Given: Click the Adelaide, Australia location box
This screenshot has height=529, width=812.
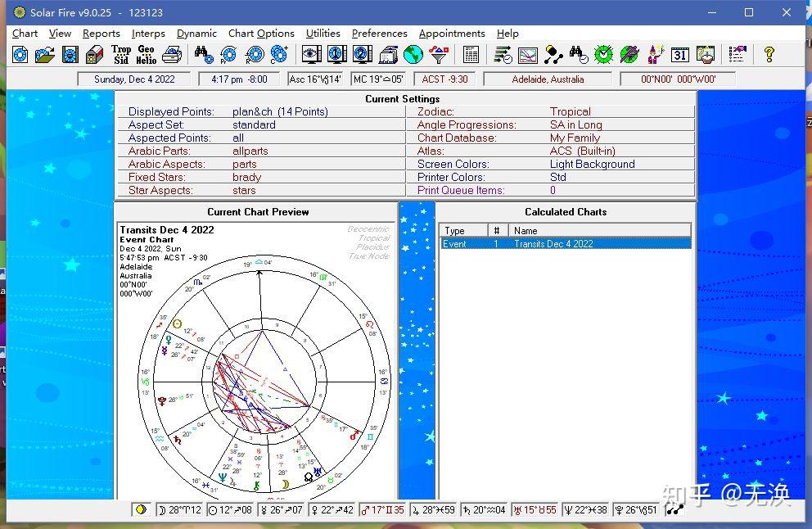Looking at the screenshot, I should click(548, 79).
